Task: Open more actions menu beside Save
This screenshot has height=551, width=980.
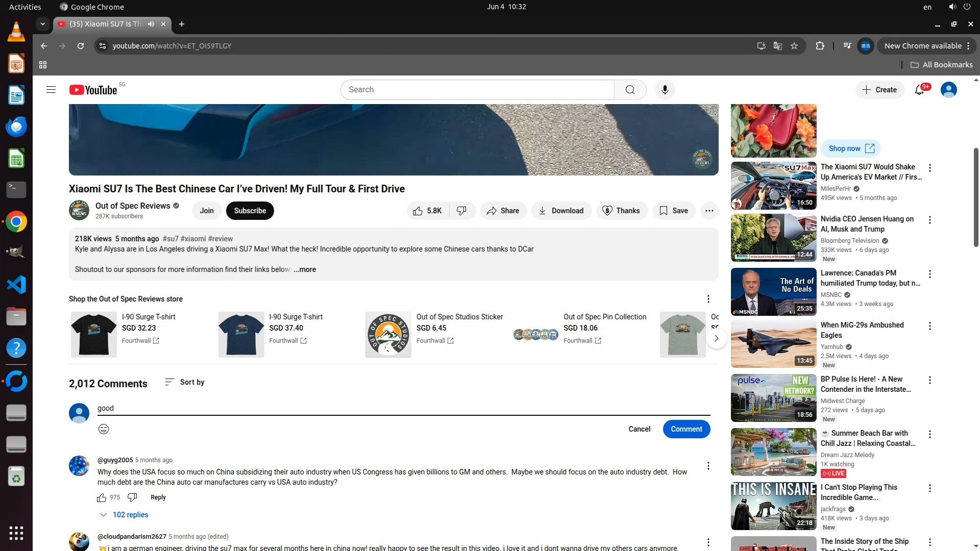Action: tap(709, 211)
